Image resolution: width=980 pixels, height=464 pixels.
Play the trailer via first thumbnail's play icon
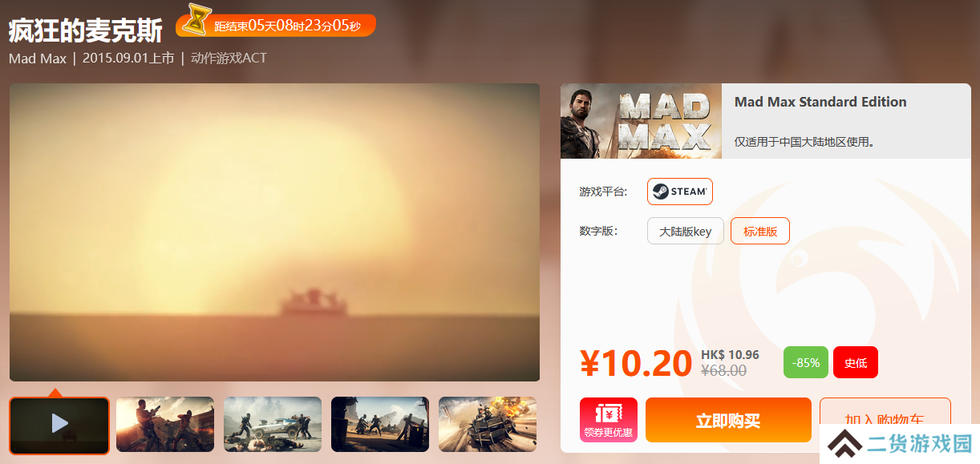point(60,423)
